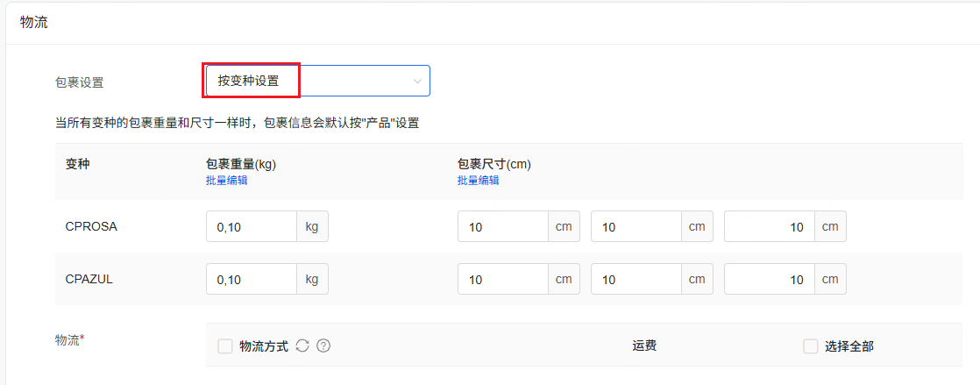Click CPROSA package weight input field
Screen dimensions: 980x385
(x=252, y=227)
